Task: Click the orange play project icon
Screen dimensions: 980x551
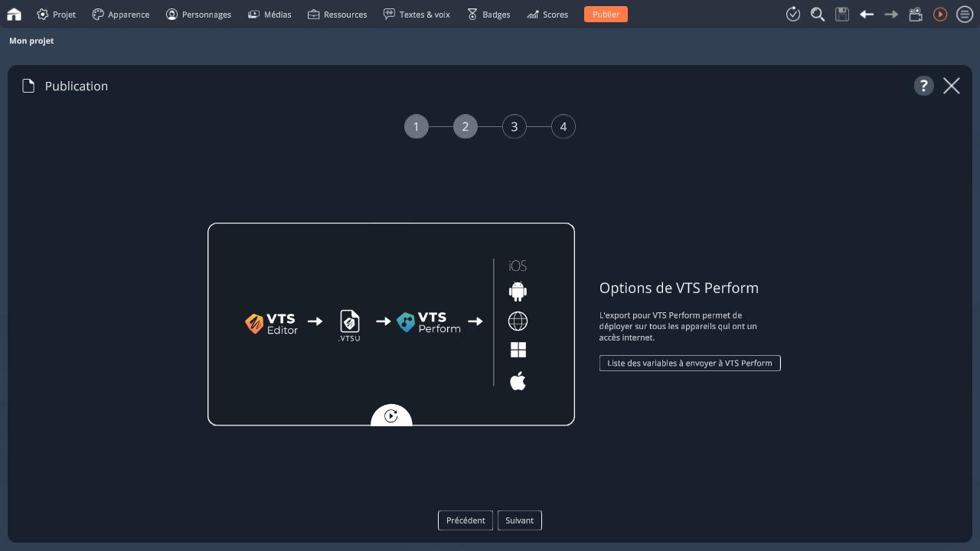Action: 940,14
